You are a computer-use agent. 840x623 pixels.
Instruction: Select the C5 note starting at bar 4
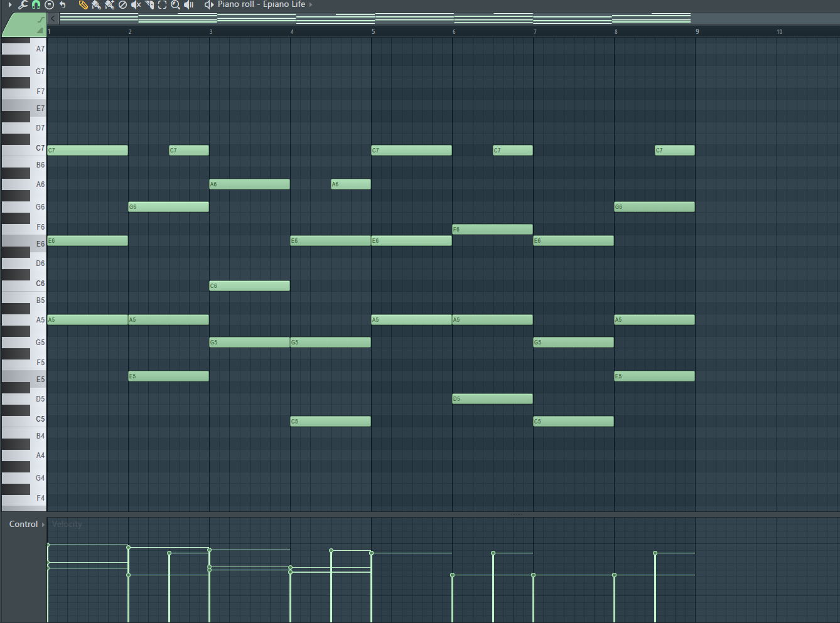[x=330, y=421]
